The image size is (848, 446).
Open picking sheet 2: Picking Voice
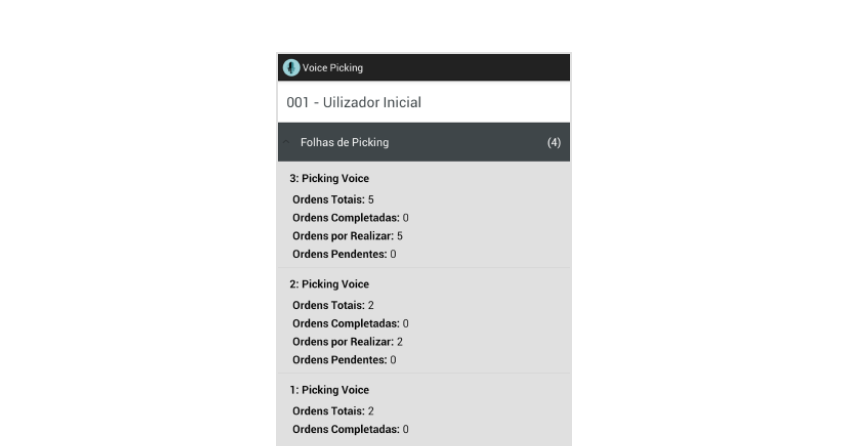coord(329,285)
